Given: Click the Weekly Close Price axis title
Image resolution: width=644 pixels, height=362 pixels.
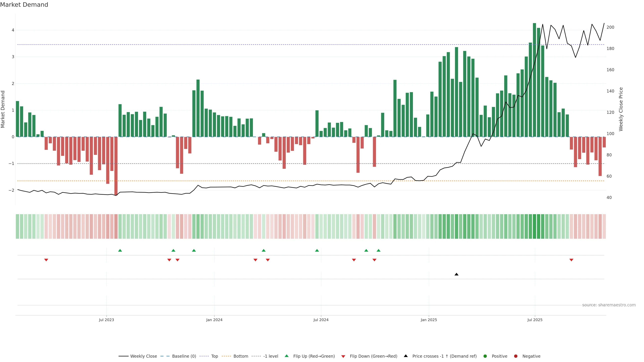Looking at the screenshot, I should [621, 109].
